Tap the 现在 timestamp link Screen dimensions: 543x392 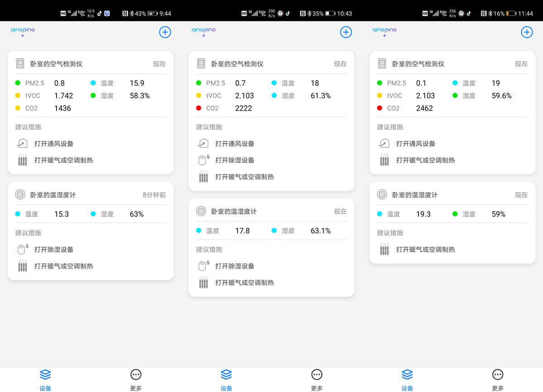[x=159, y=64]
